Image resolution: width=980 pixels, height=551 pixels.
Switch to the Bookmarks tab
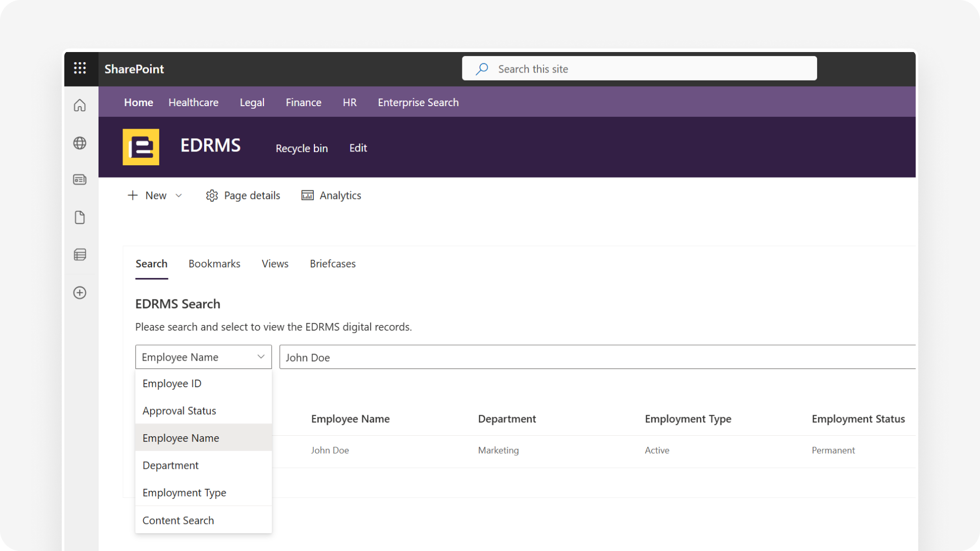coord(214,264)
